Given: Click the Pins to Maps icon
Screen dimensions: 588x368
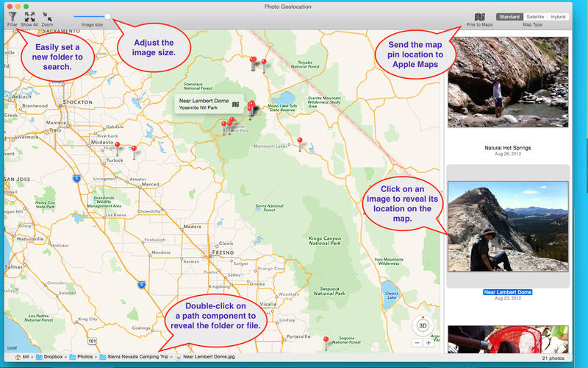Looking at the screenshot, I should point(480,17).
